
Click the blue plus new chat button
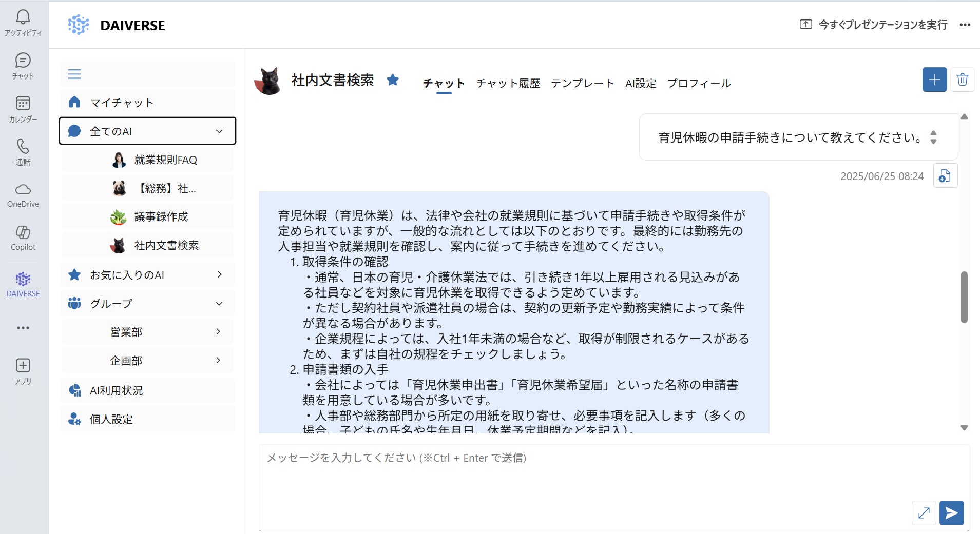coord(934,80)
